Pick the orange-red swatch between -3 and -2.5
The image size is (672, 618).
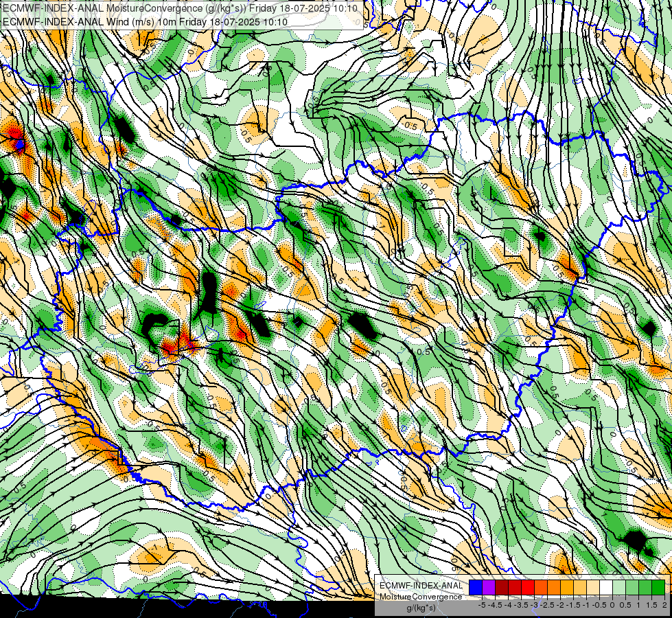pyautogui.click(x=541, y=587)
